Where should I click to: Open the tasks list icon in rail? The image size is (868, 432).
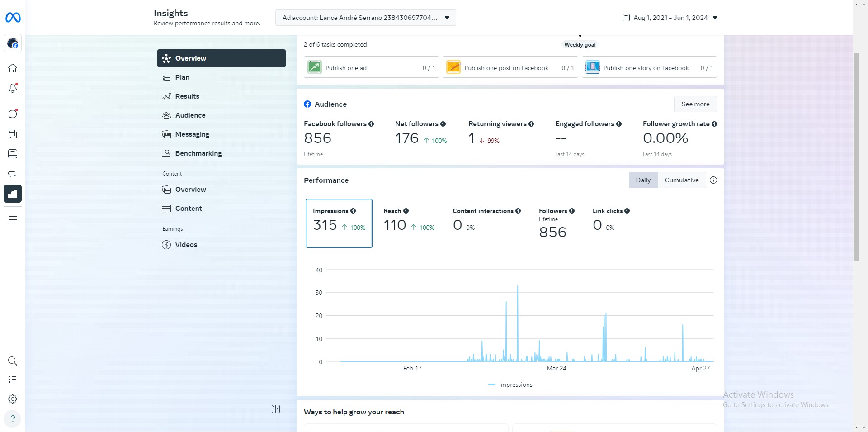coord(13,380)
